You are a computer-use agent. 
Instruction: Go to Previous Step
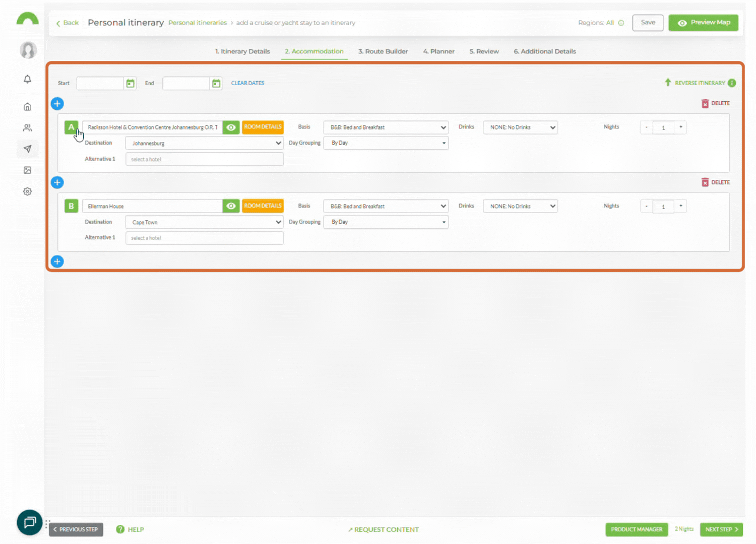click(76, 529)
